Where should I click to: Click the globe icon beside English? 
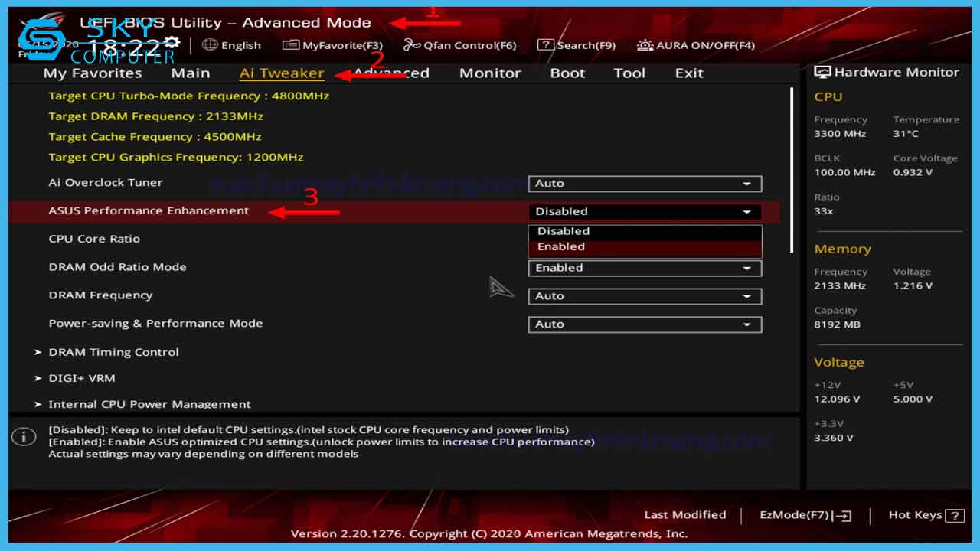click(x=210, y=45)
